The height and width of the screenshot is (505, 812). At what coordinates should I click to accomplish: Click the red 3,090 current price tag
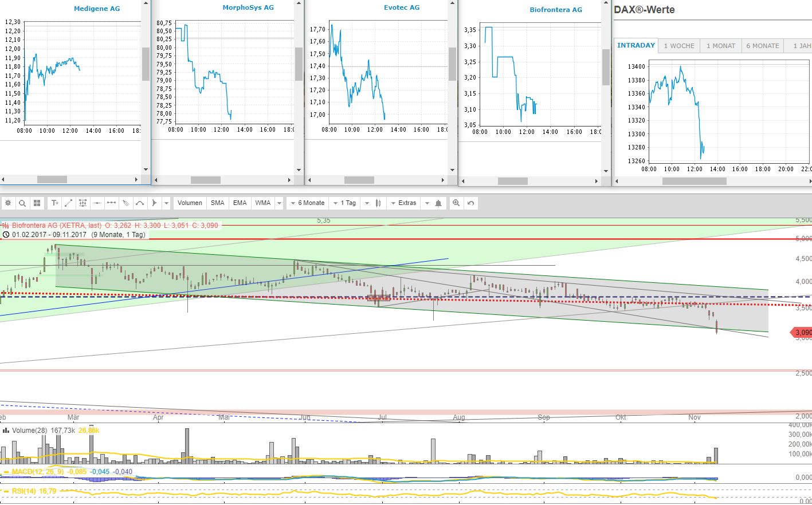point(801,332)
